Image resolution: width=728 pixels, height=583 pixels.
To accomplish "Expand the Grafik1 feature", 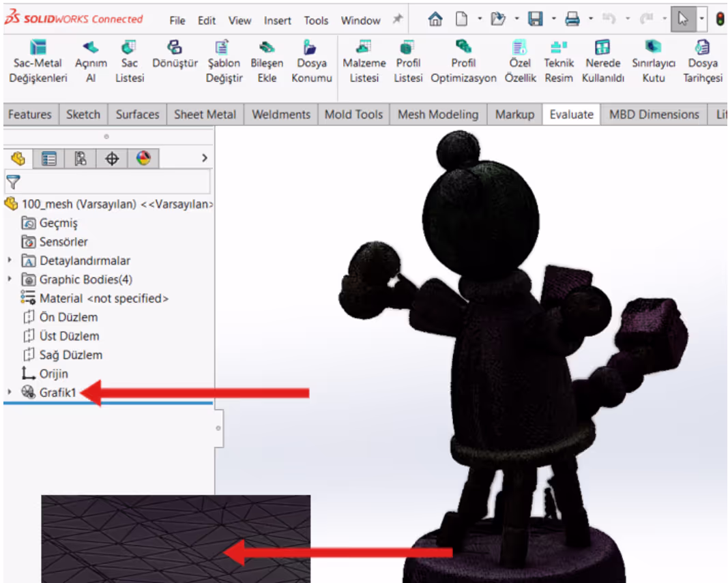I will 10,392.
